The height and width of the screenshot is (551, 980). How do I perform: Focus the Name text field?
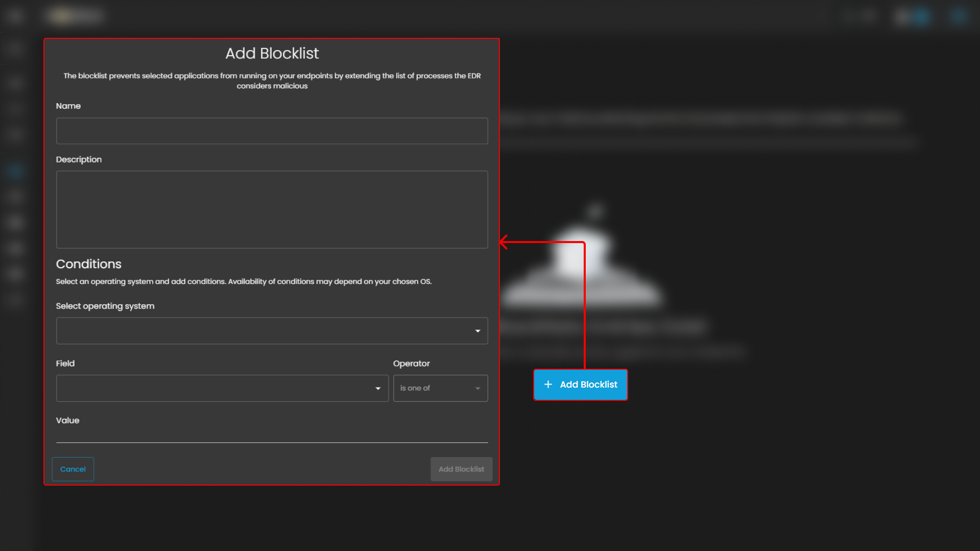272,131
